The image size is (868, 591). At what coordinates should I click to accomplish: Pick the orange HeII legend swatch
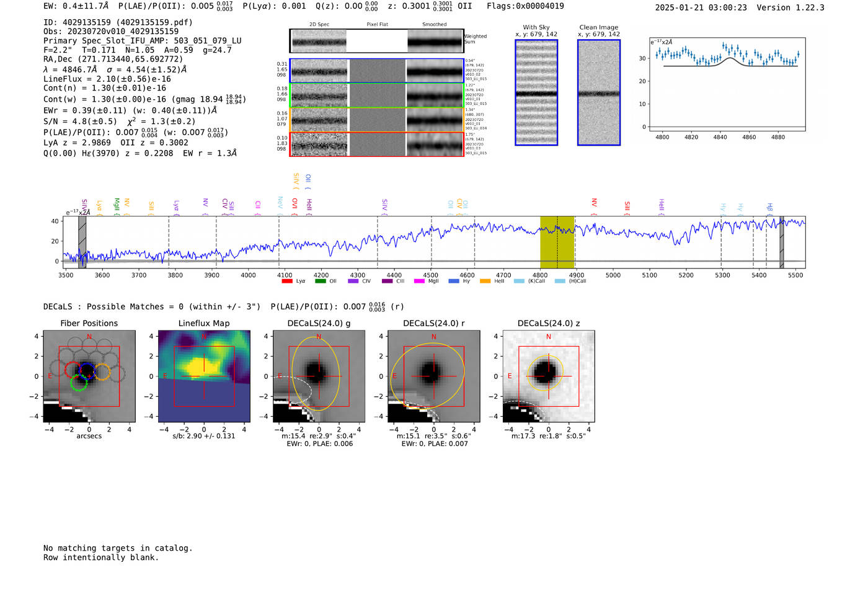[485, 282]
